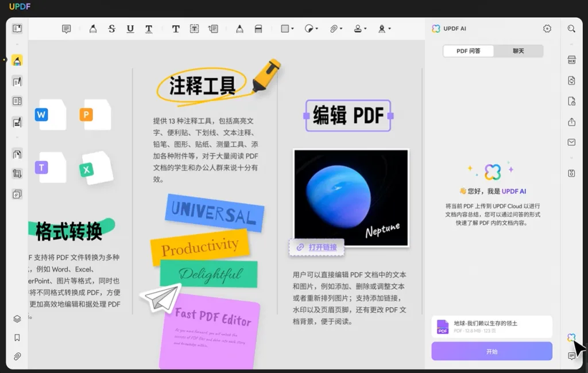Open the Stamp tool dropdown
The height and width of the screenshot is (373, 588).
point(360,29)
